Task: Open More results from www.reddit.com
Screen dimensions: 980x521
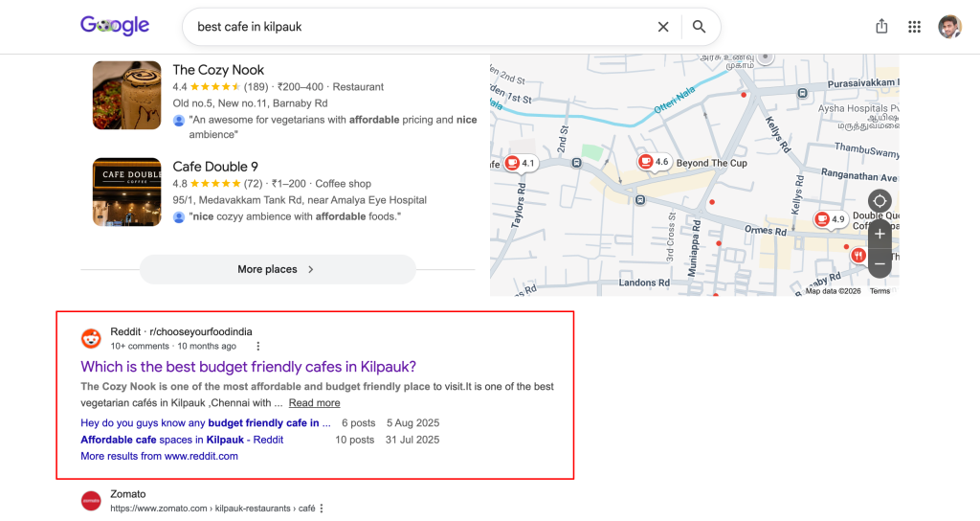Action: [x=160, y=456]
